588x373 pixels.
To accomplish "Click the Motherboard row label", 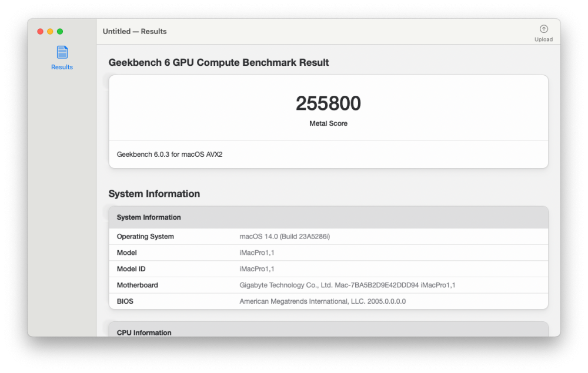I will 137,285.
